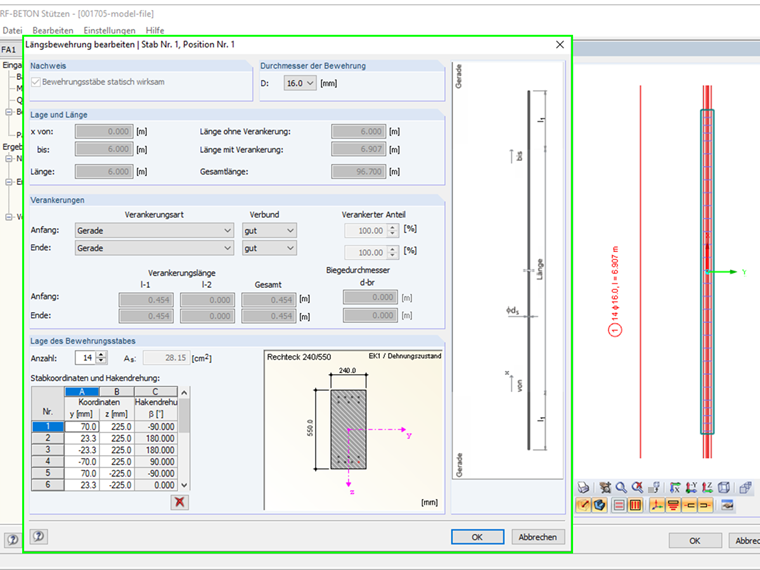Screen dimensions: 760x570
Task: Click the z cell -225.0 in row 5
Action: click(x=117, y=473)
